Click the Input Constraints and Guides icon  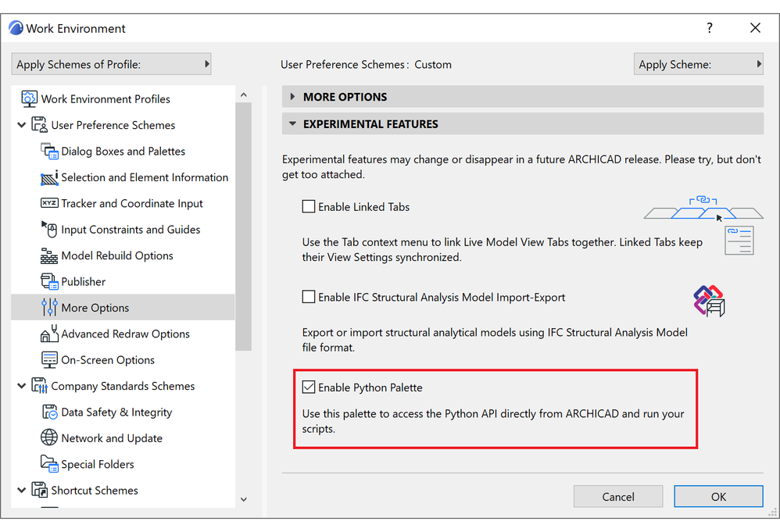pyautogui.click(x=49, y=229)
